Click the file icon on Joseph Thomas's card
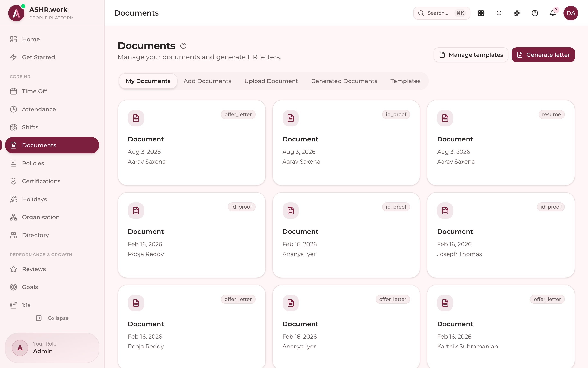The image size is (588, 368). 445,211
